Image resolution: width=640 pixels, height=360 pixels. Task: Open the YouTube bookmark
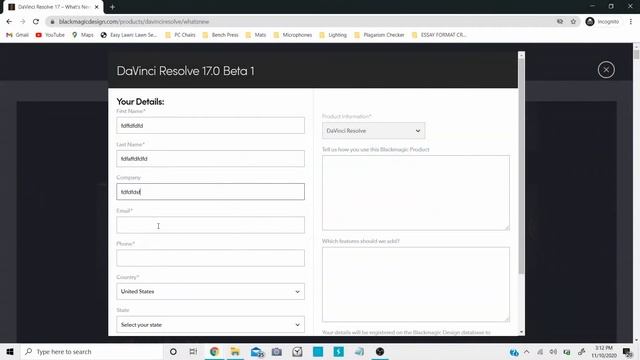pyautogui.click(x=50, y=35)
